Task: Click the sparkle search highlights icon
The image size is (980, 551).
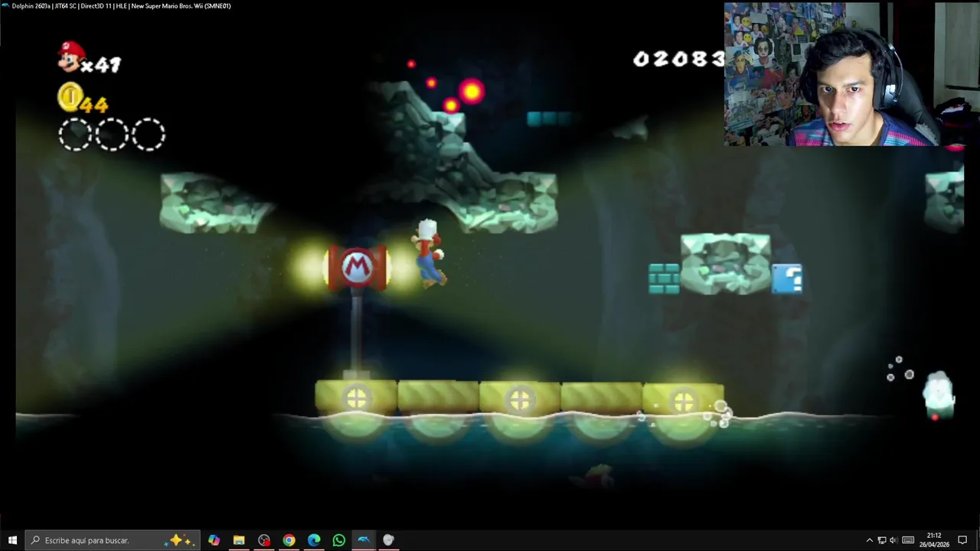Action: [x=181, y=540]
